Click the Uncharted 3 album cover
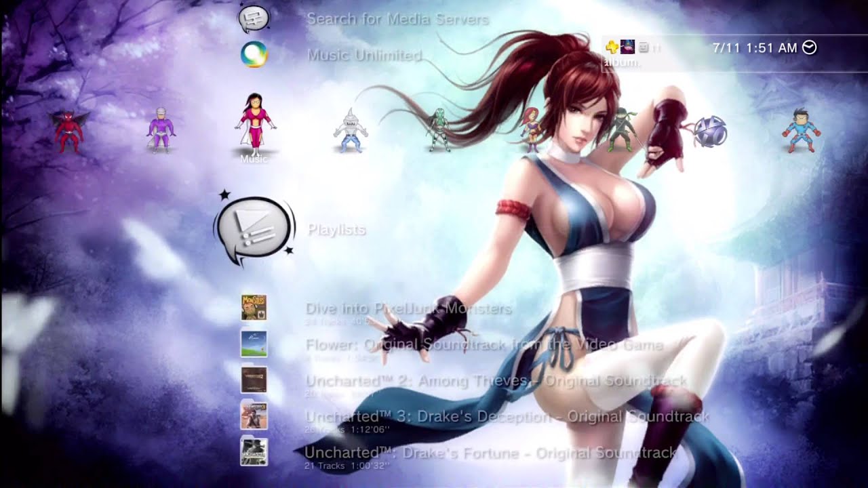 (254, 415)
